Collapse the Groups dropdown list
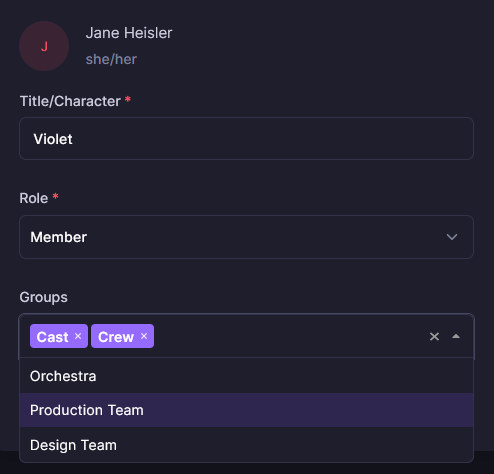 click(x=456, y=336)
